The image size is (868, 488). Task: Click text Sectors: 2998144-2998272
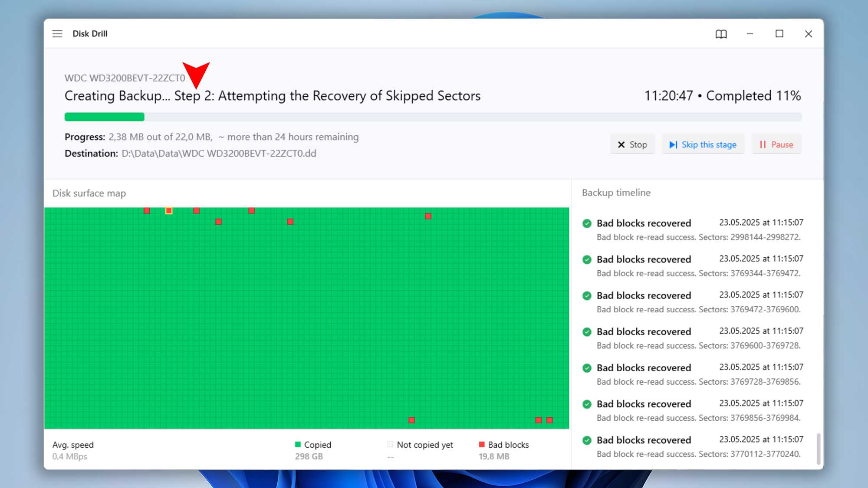point(750,237)
